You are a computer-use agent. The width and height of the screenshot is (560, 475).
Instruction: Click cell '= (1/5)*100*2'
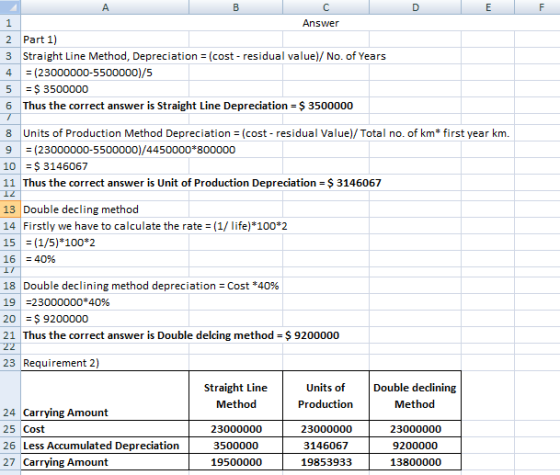[x=60, y=242]
